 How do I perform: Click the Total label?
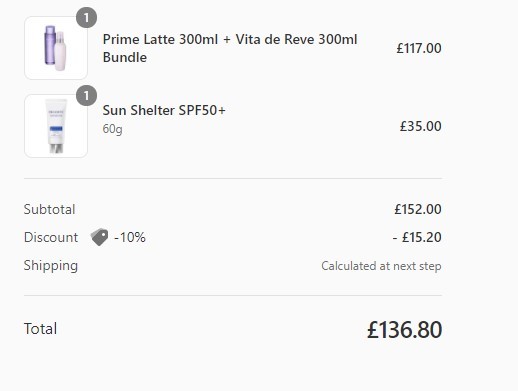point(40,329)
